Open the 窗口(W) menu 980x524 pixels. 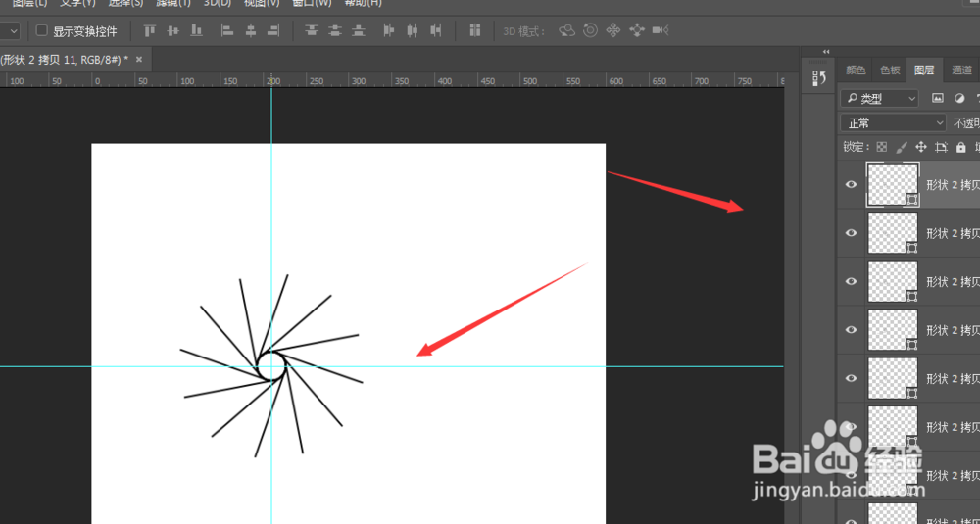(313, 4)
